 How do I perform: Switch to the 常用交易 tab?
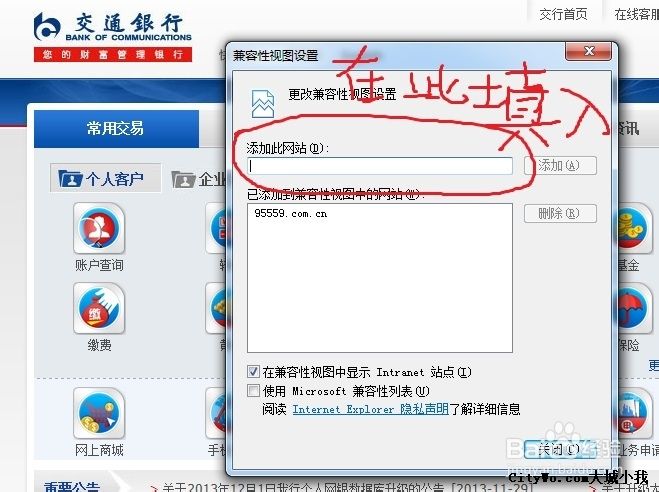point(116,129)
